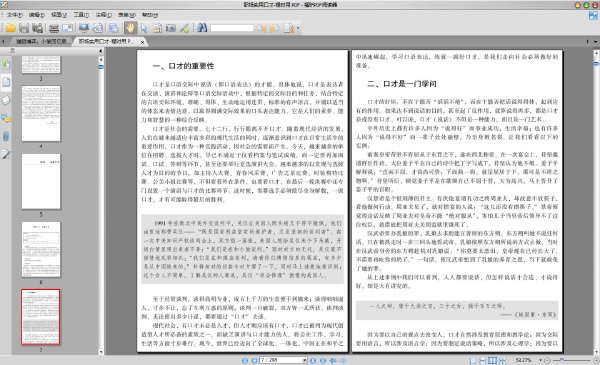Open the pages thumbnail panel icon
The width and height of the screenshot is (600, 365).
6,81
